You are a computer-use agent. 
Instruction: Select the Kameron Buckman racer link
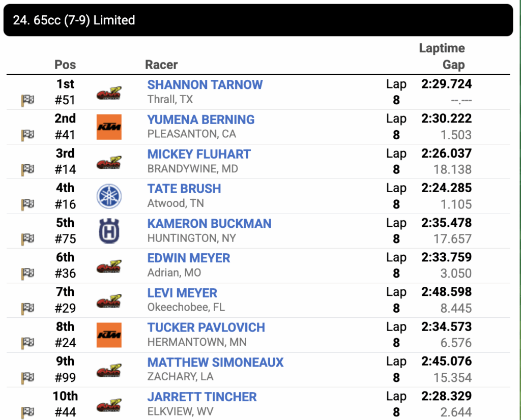[x=209, y=223]
